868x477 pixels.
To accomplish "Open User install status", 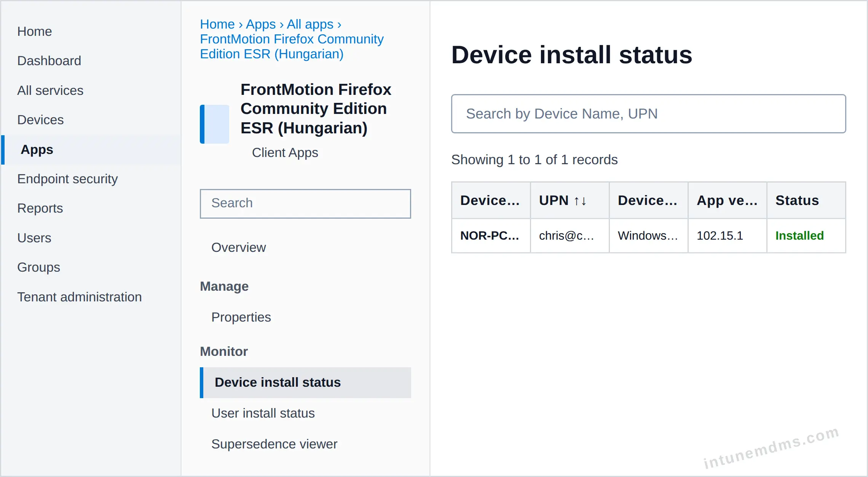I will pos(263,413).
